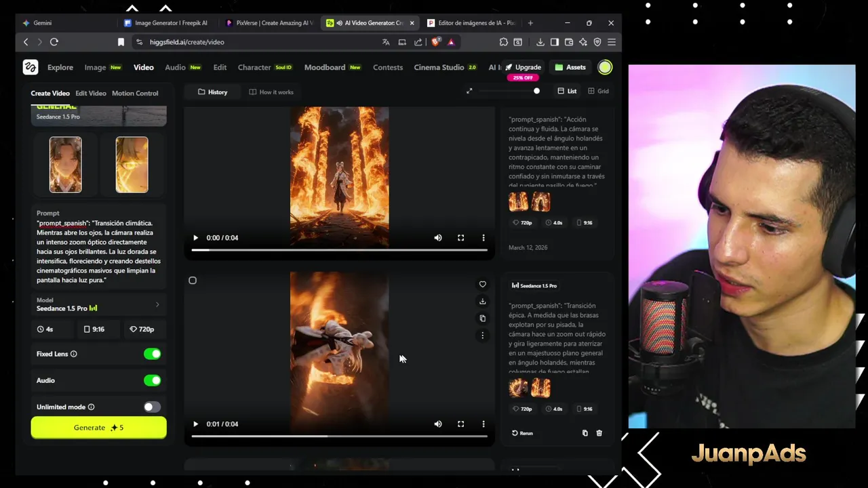
Task: Turn off the Fixed Lens toggle
Action: coord(152,354)
